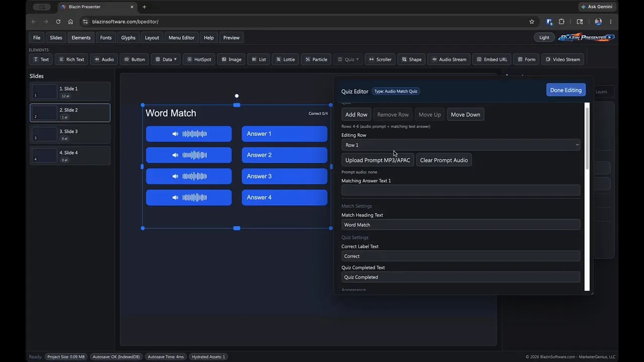The image size is (644, 362).
Task: Click the Quiz Editor scrollbar
Action: (x=587, y=138)
